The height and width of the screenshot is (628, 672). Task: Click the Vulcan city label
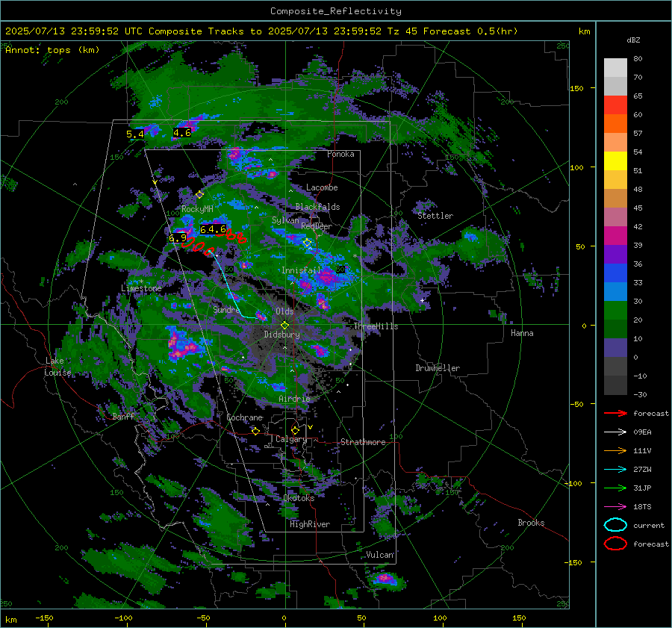tap(380, 555)
